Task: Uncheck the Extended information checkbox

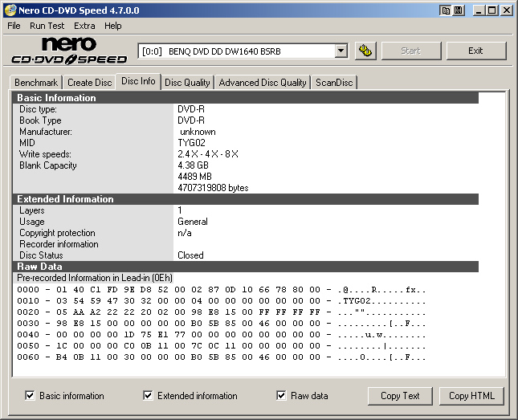Action: click(x=148, y=396)
